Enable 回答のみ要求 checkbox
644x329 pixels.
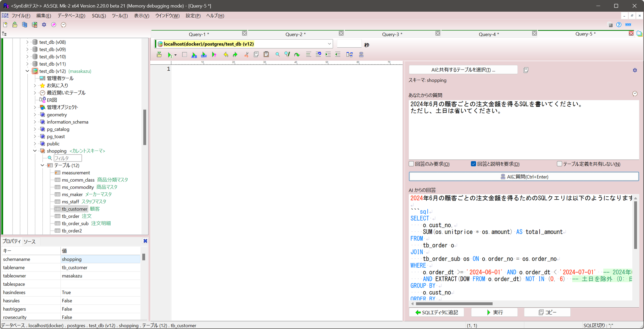pos(411,164)
